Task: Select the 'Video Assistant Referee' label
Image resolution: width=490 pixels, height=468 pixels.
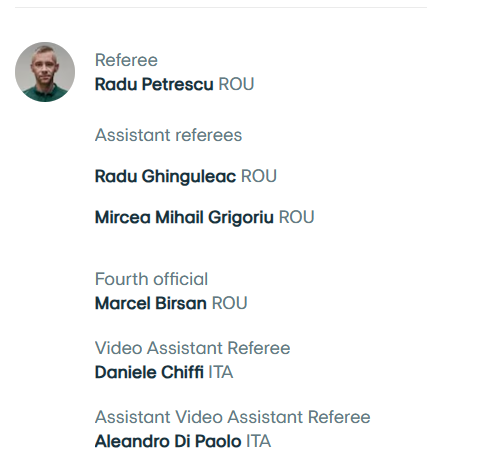Action: pos(192,348)
